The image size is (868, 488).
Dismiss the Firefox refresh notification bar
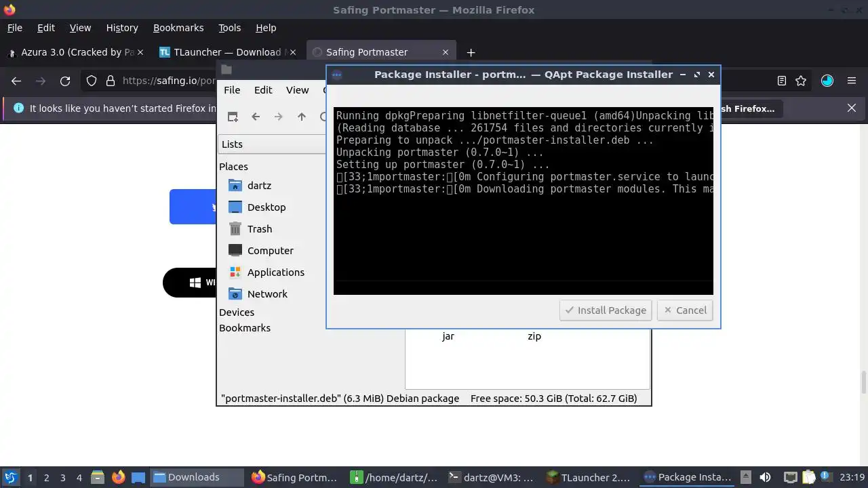[x=852, y=108]
